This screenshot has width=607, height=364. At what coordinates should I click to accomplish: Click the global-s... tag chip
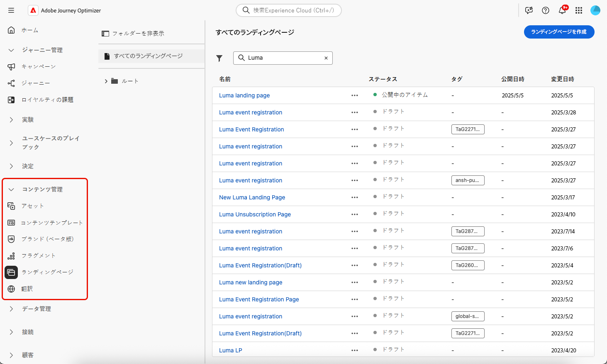tap(468, 316)
